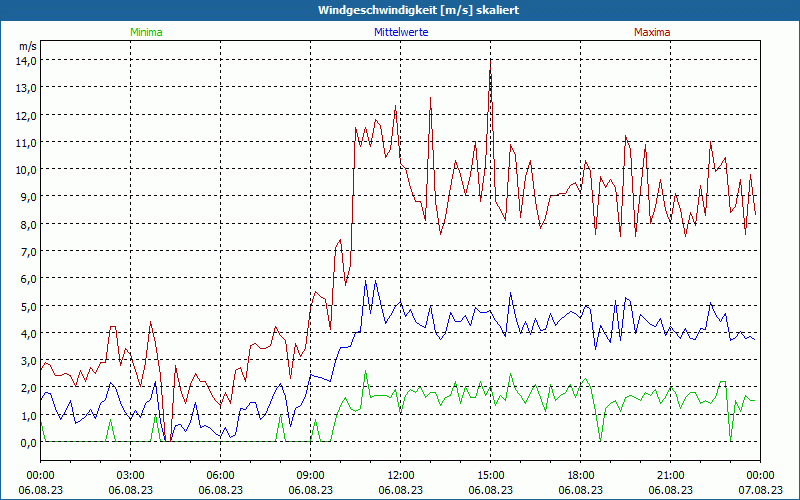Click the 06:00 time axis label
800x500 pixels.
point(220,476)
